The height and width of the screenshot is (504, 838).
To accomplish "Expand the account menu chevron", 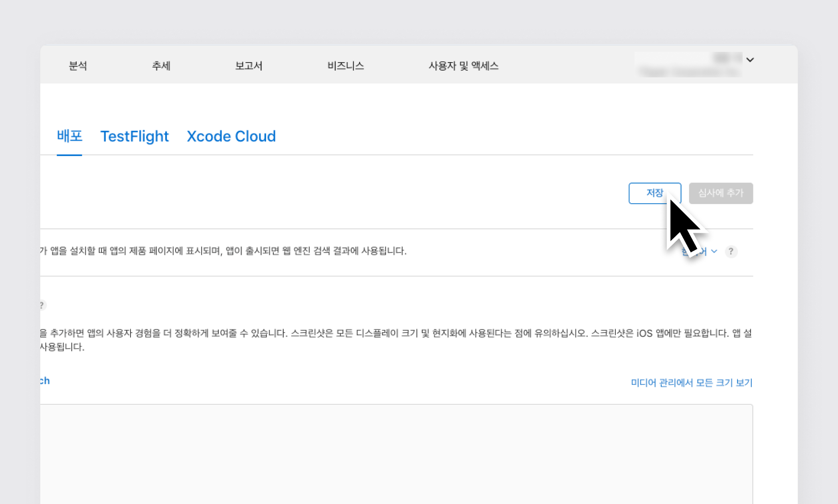I will point(750,60).
